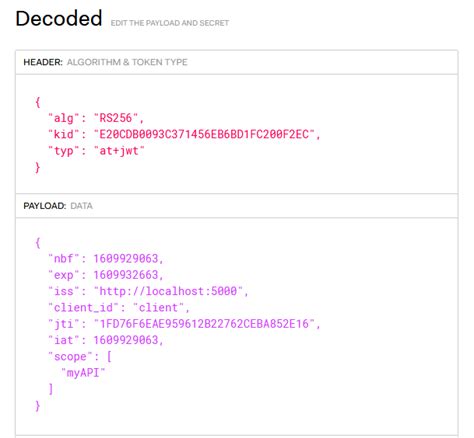Click the "Edit the payload and secret" subtitle
This screenshot has width=474, height=438.
tap(170, 23)
